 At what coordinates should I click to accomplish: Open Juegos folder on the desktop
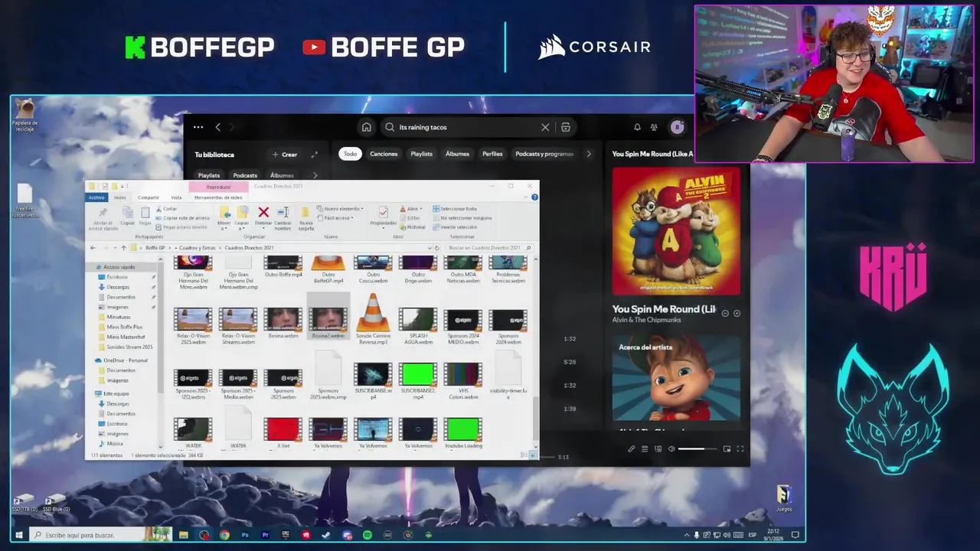[783, 499]
